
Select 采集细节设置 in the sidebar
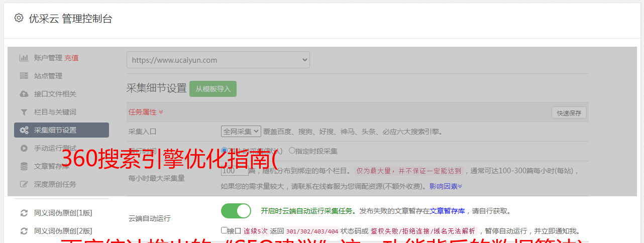coord(61,130)
